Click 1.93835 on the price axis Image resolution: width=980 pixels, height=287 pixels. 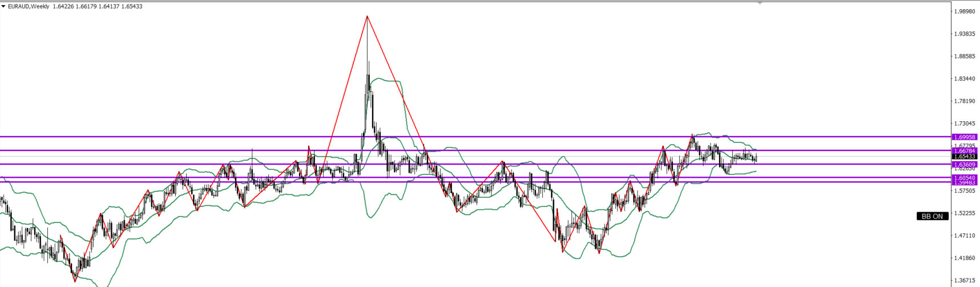(964, 34)
